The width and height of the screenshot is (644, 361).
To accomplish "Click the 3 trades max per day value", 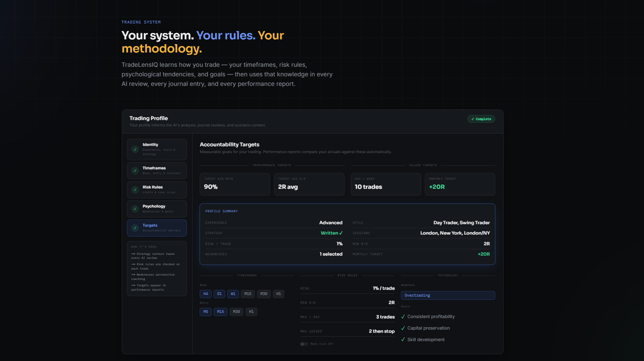I will (385, 317).
